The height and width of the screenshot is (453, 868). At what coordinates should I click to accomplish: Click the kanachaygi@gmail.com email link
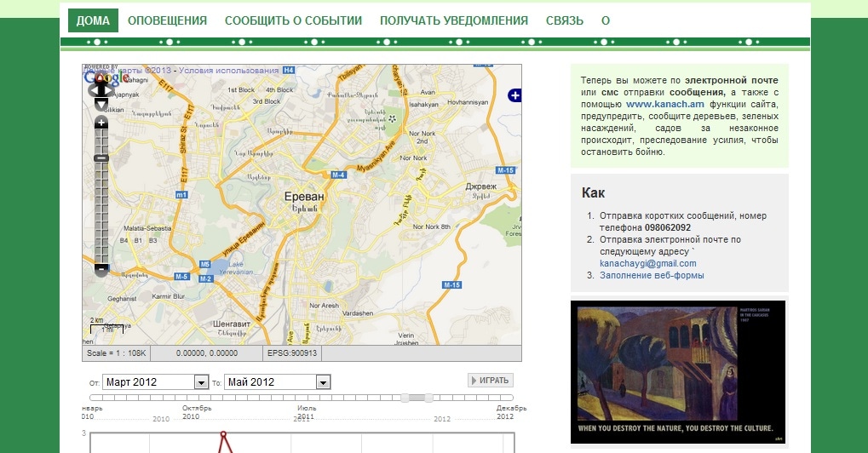[x=647, y=264]
